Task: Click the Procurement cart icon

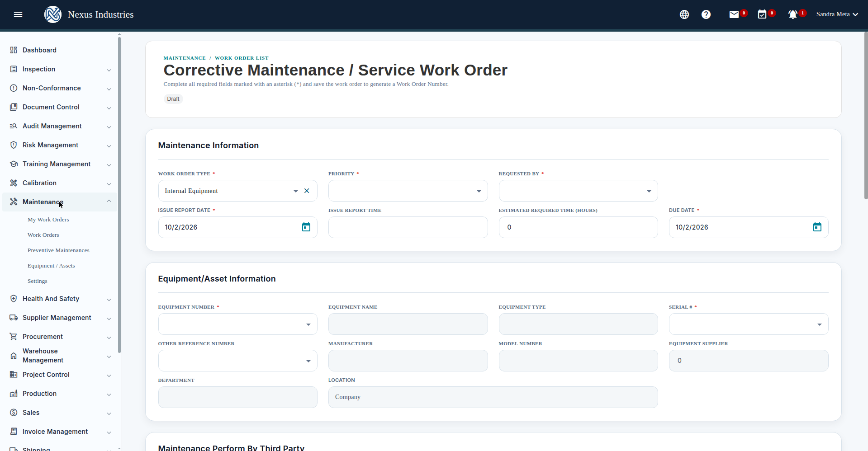Action: (x=14, y=337)
